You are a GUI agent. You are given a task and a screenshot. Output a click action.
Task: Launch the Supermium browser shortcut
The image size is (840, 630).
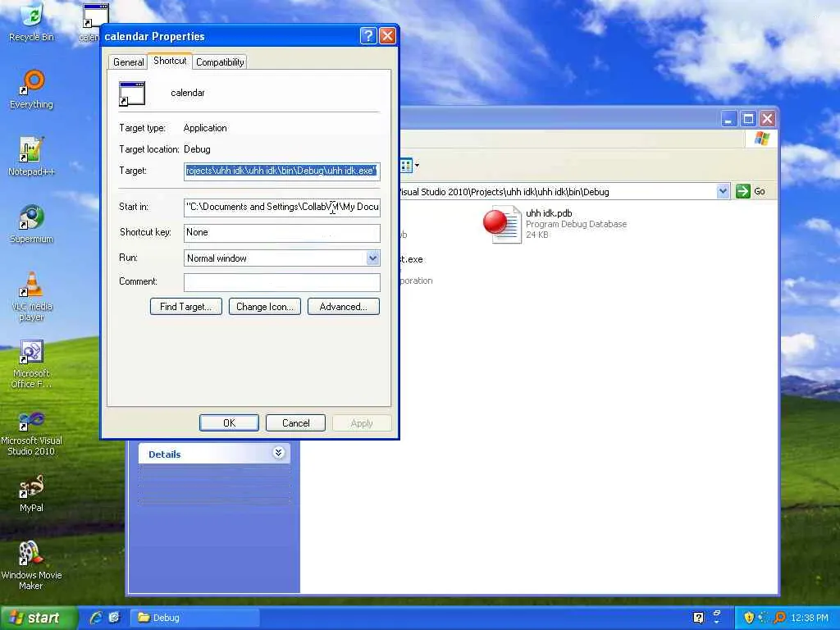click(31, 224)
